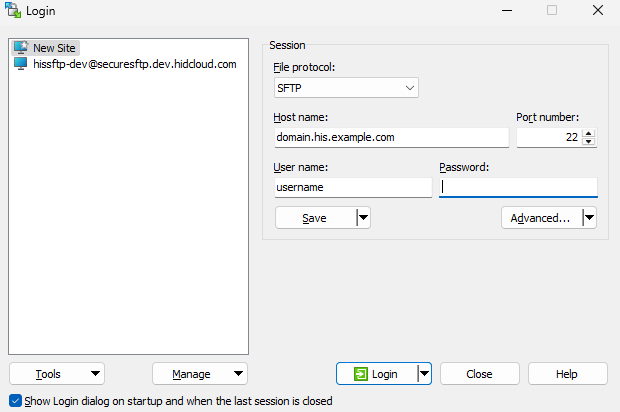Viewport: 620px width, 412px height.
Task: Click the hissftp-dev saved site monitor icon
Action: coord(20,64)
